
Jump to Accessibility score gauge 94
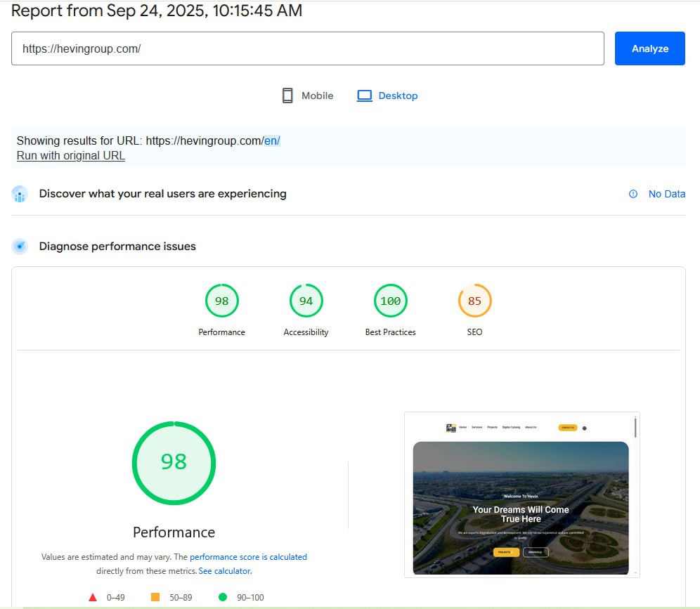[x=306, y=301]
